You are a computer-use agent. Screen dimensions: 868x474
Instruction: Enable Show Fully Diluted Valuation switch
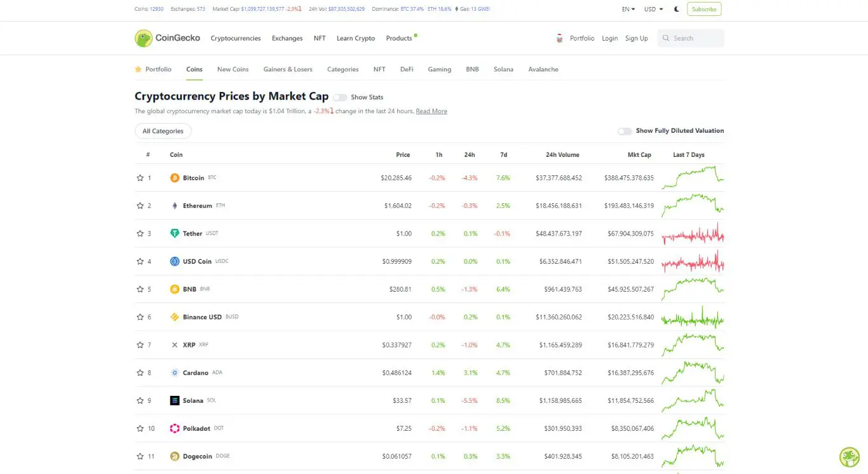pos(625,131)
